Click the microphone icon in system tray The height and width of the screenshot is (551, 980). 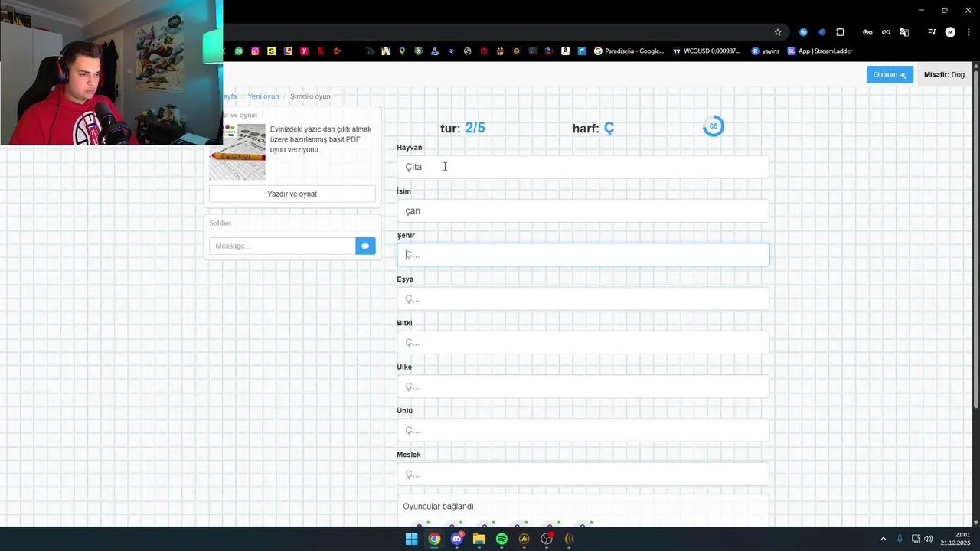click(900, 539)
